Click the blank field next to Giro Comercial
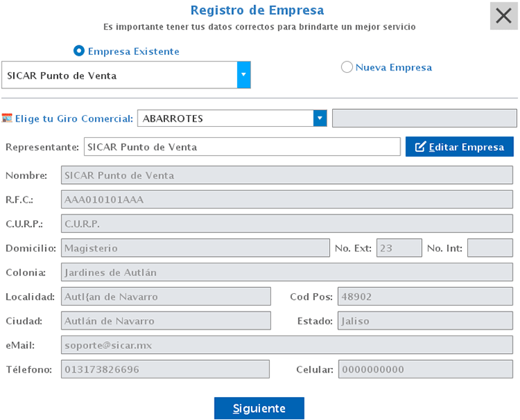This screenshot has height=420, width=520. 424,118
